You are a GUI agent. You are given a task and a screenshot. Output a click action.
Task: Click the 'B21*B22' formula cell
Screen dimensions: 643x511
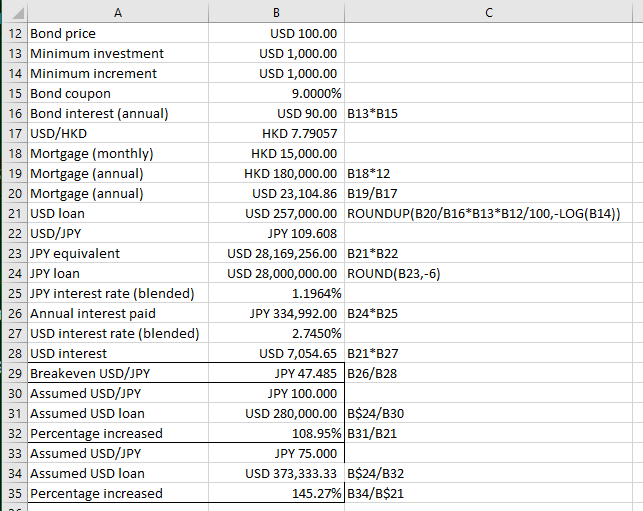488,253
